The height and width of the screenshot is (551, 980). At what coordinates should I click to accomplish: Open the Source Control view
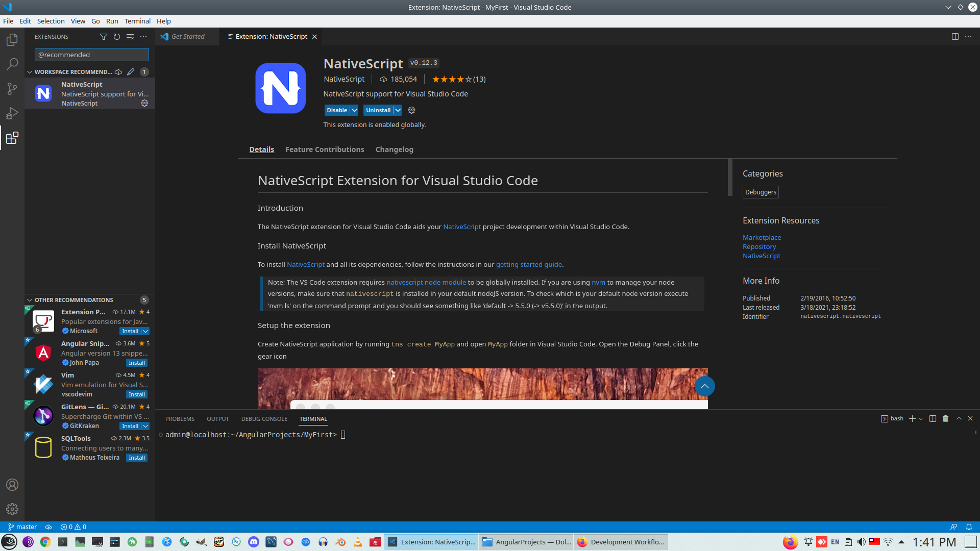[12, 89]
